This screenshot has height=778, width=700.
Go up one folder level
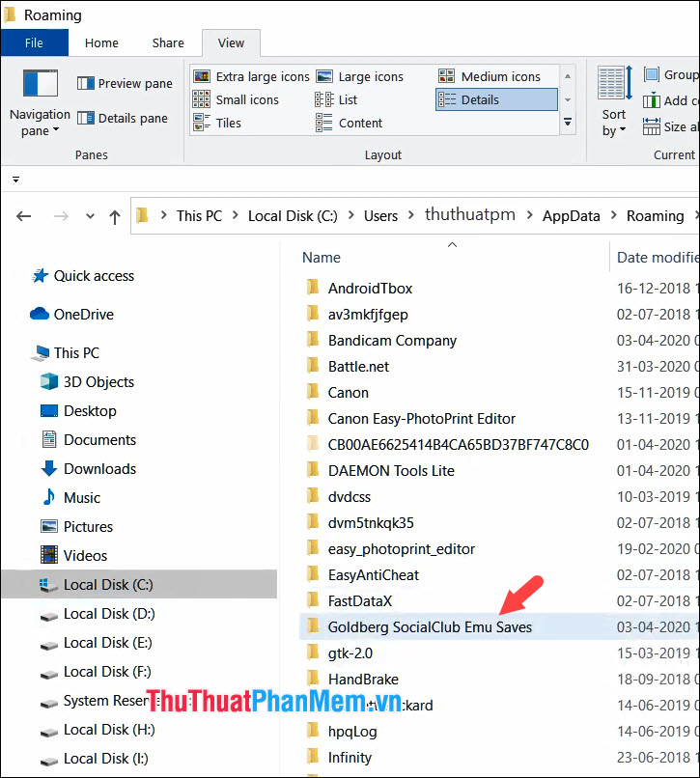[x=115, y=216]
